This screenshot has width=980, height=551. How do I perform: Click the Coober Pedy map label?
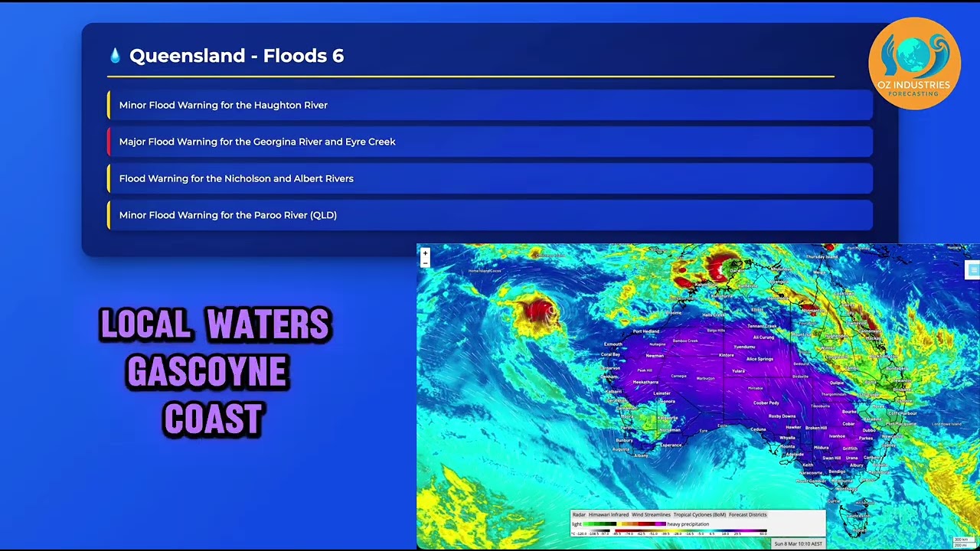click(x=766, y=403)
